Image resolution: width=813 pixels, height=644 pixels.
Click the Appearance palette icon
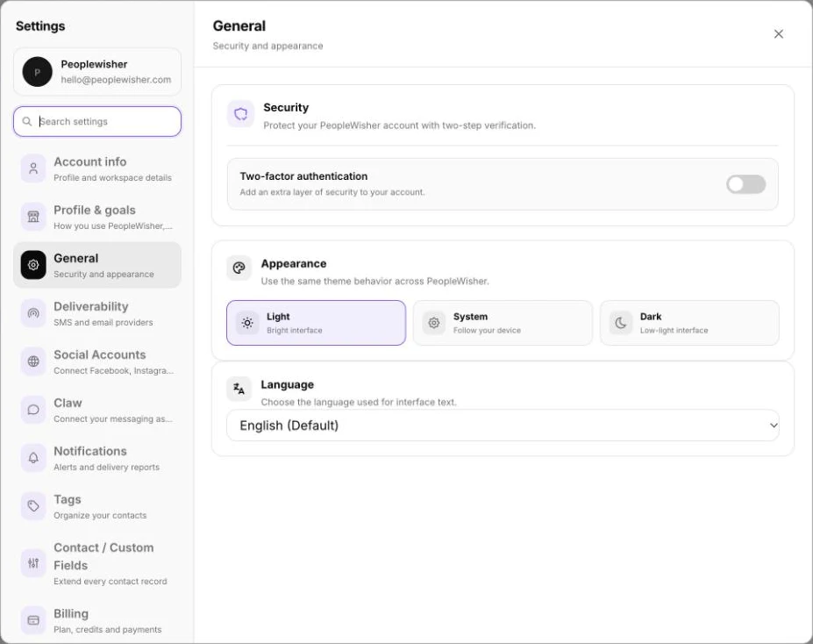pos(239,268)
